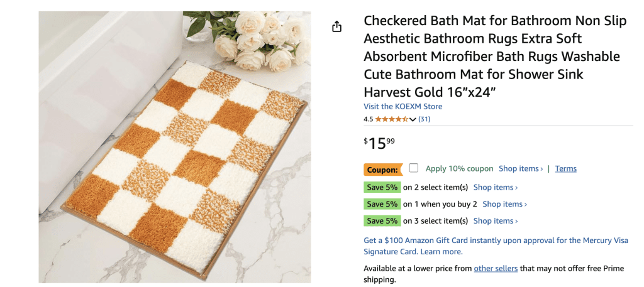The width and height of the screenshot is (644, 287).
Task: Click first green Save 5% badge
Action: 382,187
